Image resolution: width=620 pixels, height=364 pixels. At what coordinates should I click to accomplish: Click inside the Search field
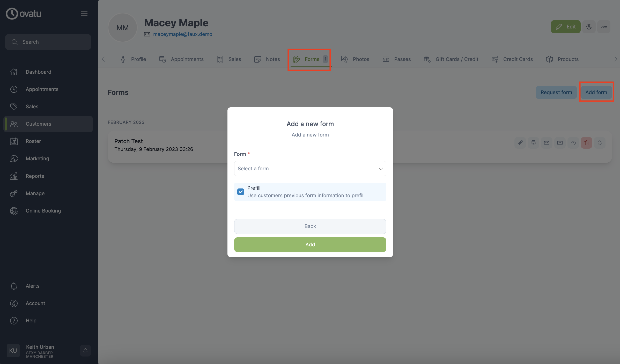(x=48, y=42)
